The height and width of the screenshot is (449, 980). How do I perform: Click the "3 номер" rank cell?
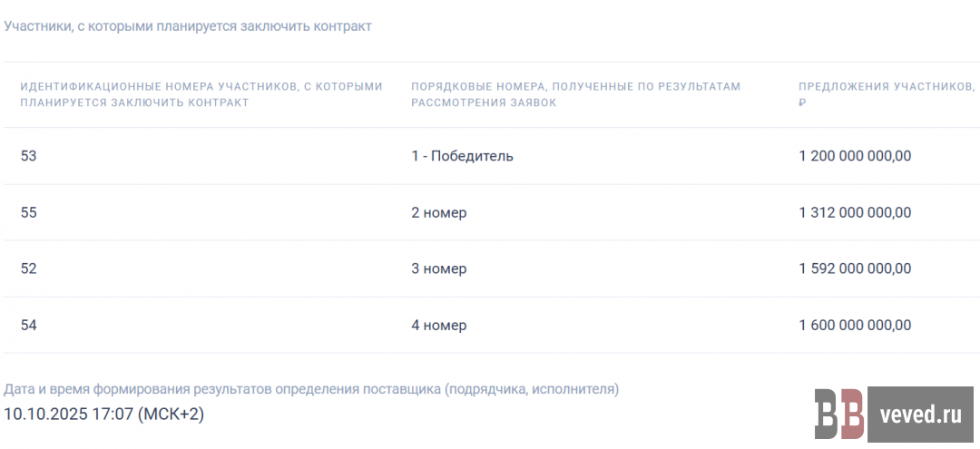point(438,269)
